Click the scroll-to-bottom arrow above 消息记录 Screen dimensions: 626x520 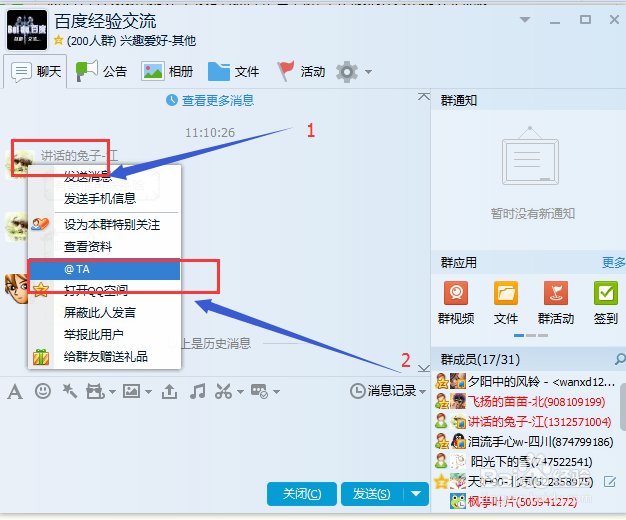[x=424, y=368]
